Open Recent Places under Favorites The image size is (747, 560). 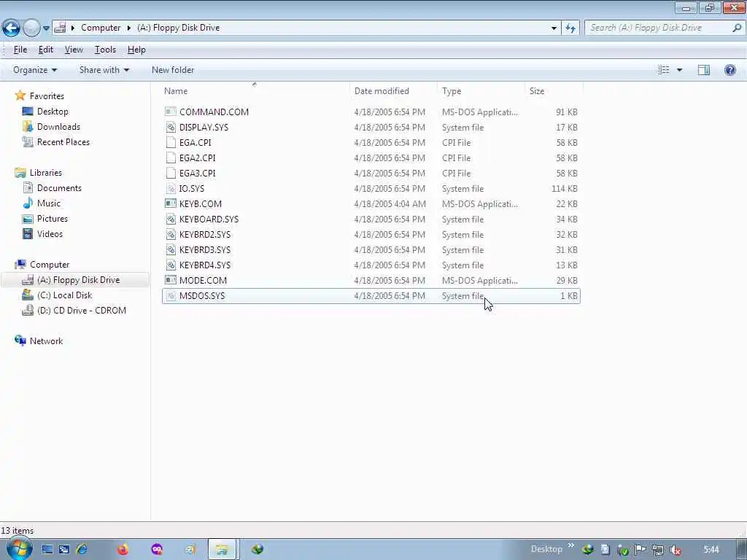pos(63,142)
